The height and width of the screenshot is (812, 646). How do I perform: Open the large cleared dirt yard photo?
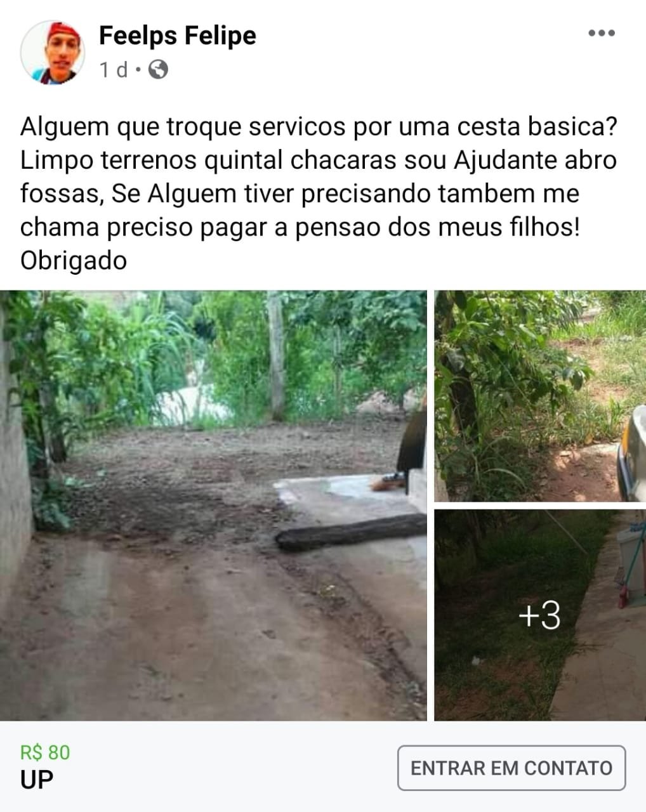click(x=213, y=506)
